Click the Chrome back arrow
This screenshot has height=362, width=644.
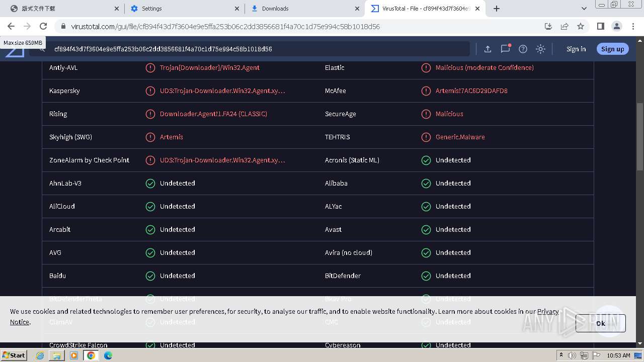(11, 26)
